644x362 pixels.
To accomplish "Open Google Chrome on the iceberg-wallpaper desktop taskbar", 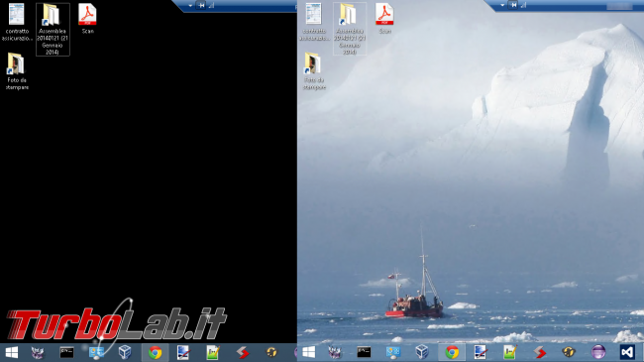I will pyautogui.click(x=452, y=352).
